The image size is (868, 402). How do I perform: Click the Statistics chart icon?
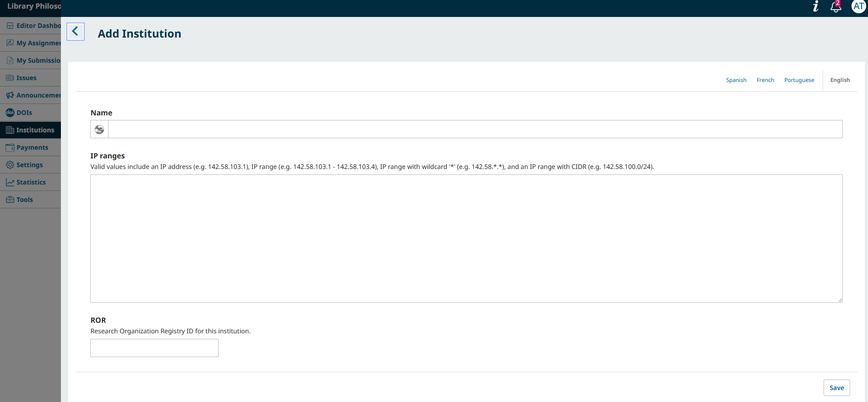[x=10, y=182]
